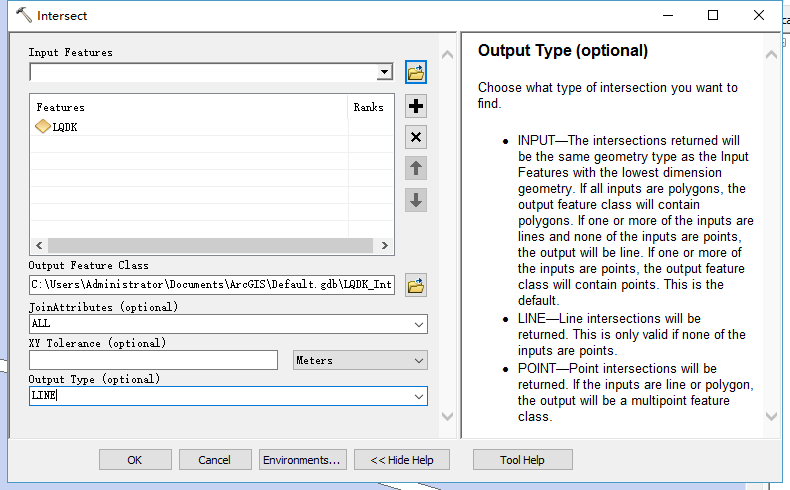The image size is (790, 490).
Task: Click the Hide Help button
Action: coord(402,460)
